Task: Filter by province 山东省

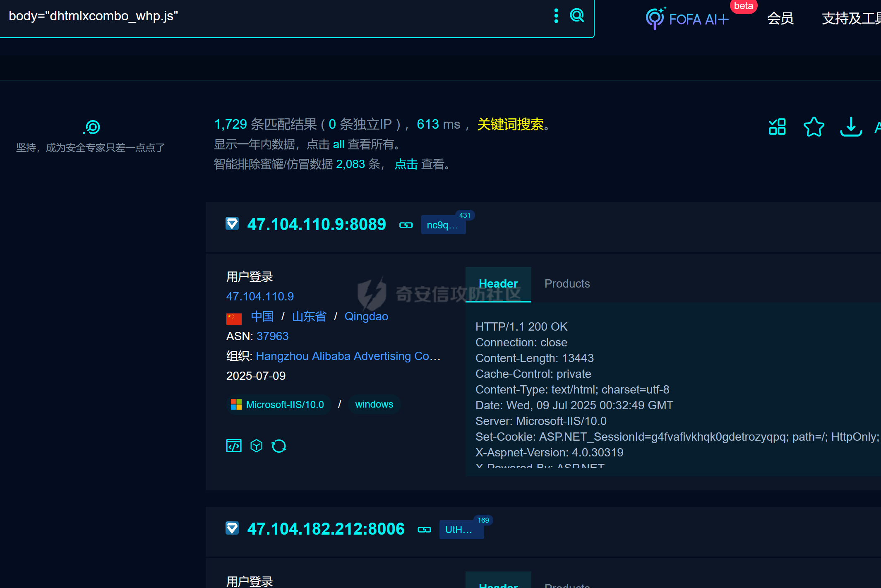Action: pos(309,317)
